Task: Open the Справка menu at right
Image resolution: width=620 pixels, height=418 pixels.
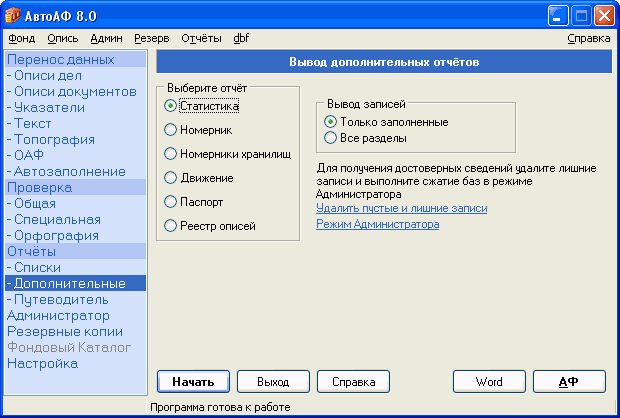Action: pyautogui.click(x=588, y=38)
